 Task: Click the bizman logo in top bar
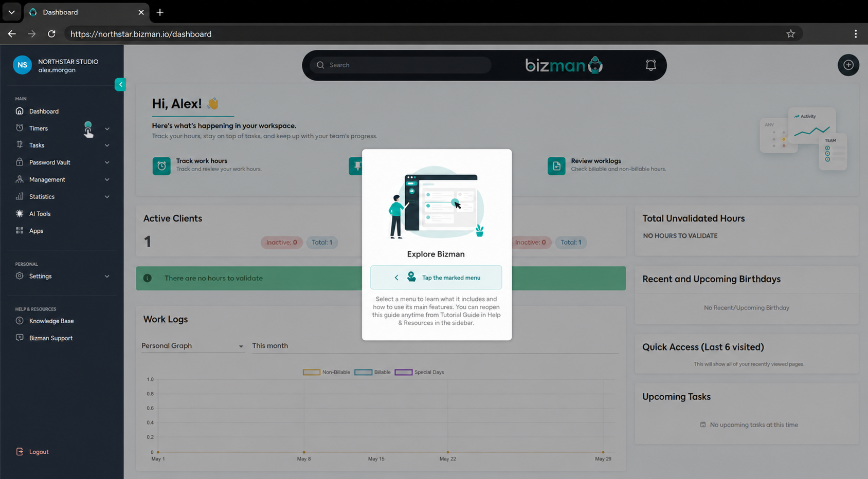pyautogui.click(x=564, y=65)
